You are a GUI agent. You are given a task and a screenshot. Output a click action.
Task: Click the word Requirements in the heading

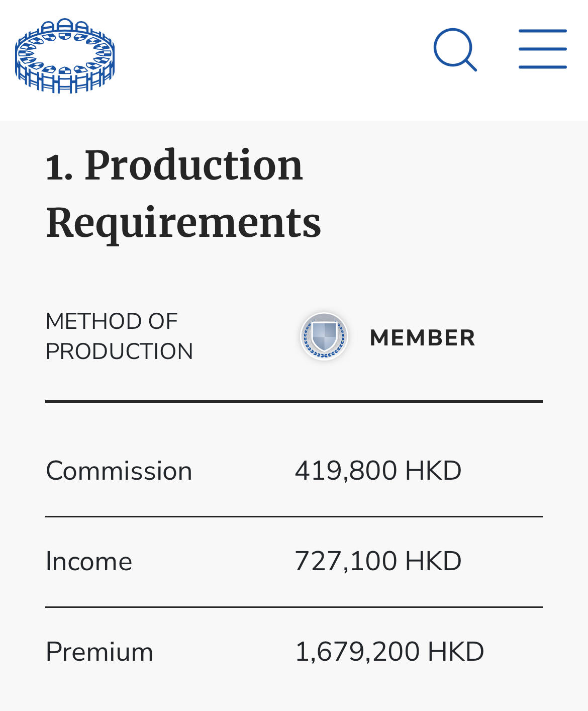(x=183, y=222)
